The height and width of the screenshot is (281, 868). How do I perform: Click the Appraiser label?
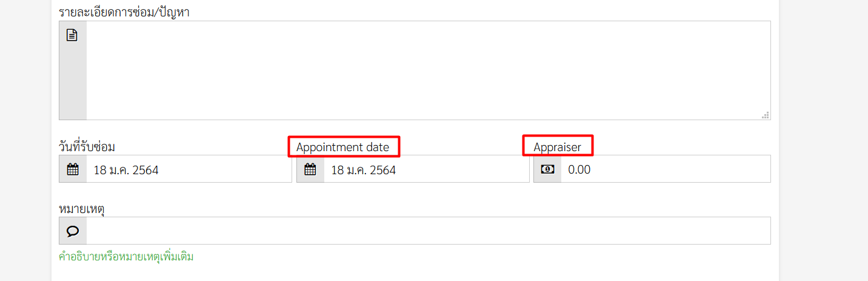click(x=557, y=147)
